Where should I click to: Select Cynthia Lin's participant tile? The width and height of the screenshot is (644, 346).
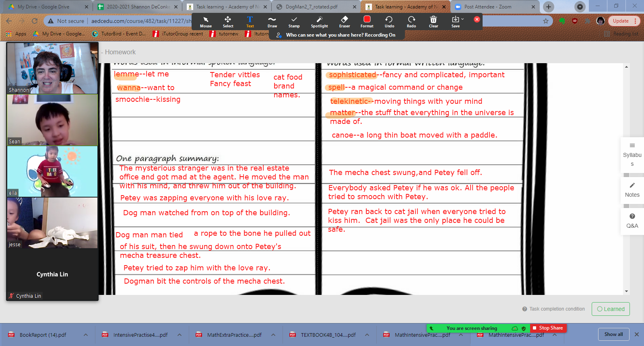[x=52, y=274]
